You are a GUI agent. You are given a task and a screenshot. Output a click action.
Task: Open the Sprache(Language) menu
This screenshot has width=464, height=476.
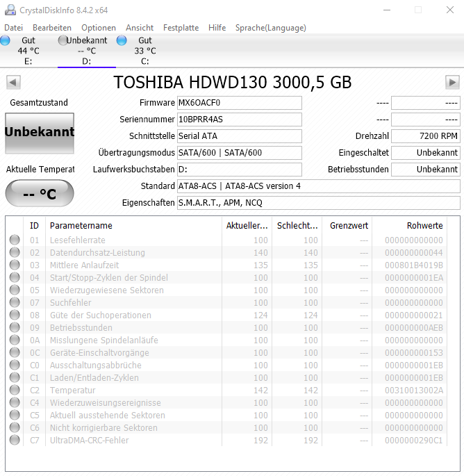tap(271, 28)
